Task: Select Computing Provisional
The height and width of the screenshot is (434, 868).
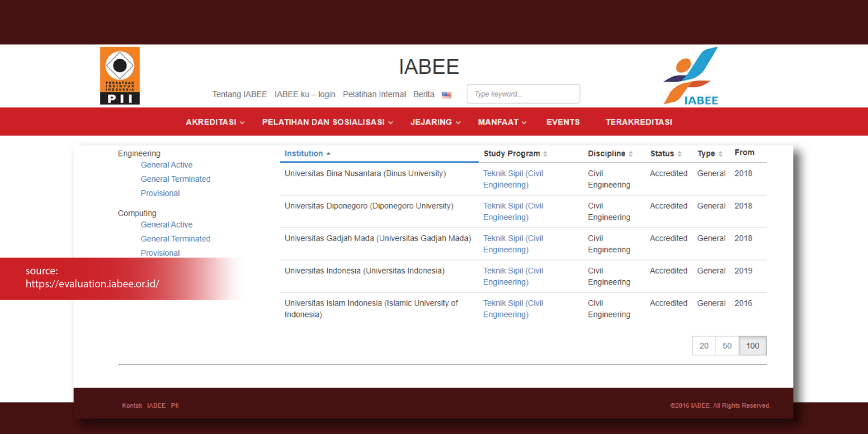Action: point(160,253)
